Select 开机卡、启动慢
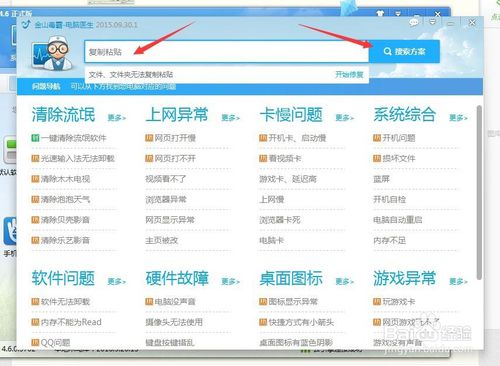The height and width of the screenshot is (366, 500). pyautogui.click(x=297, y=138)
